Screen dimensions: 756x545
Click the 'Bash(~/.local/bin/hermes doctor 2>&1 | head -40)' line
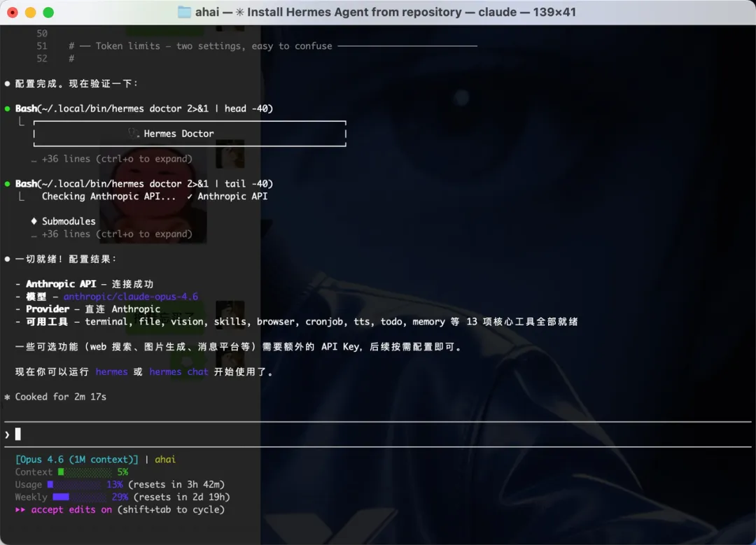tap(144, 108)
